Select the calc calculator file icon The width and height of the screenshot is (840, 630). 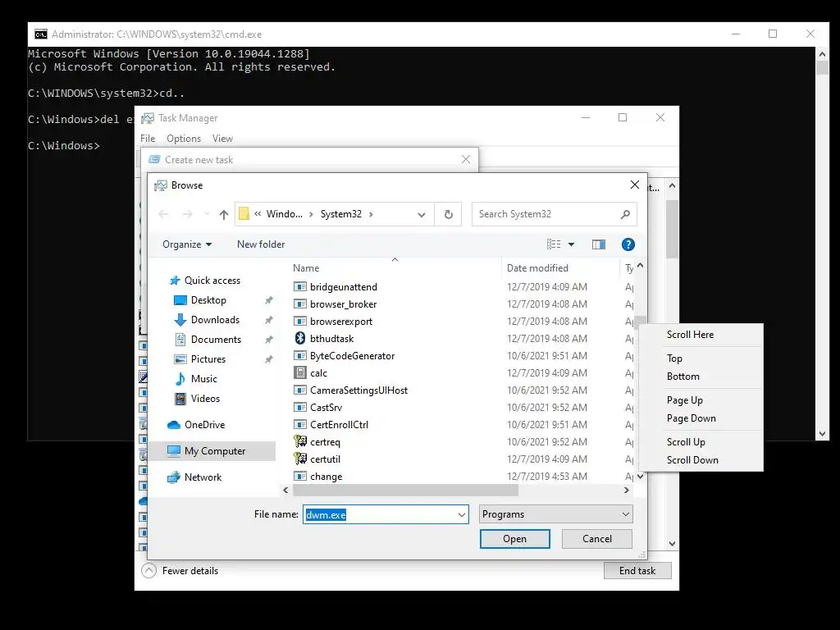point(300,373)
